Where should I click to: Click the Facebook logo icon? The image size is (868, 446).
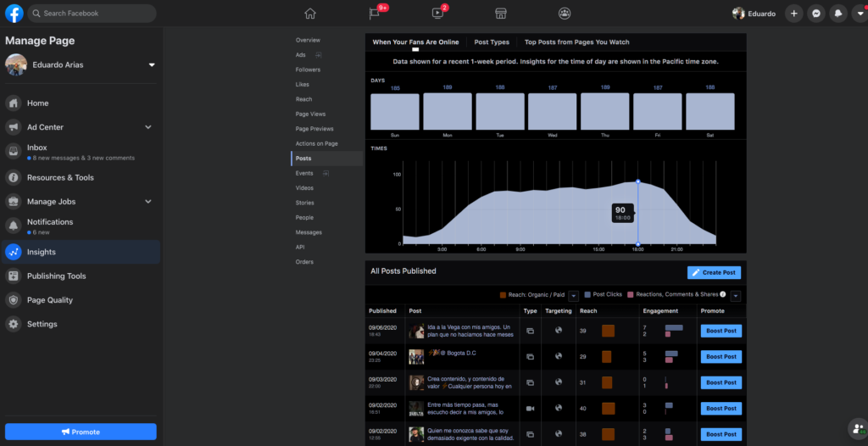pyautogui.click(x=14, y=14)
